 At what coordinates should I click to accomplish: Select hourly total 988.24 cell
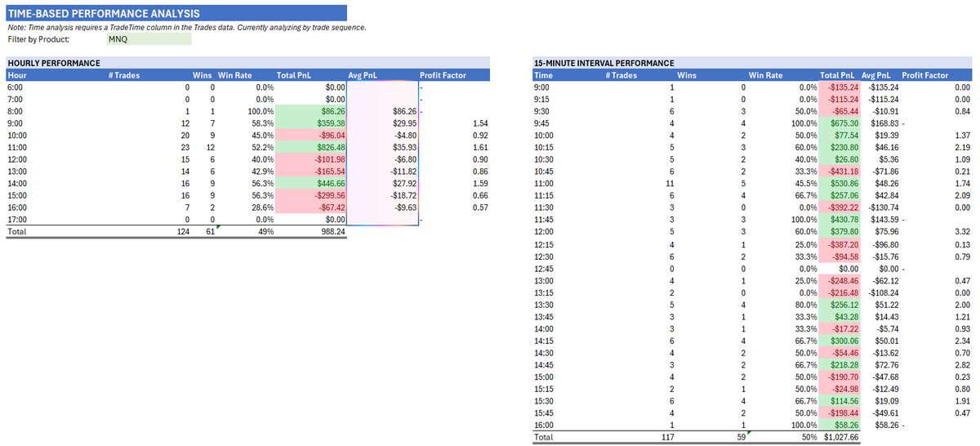pyautogui.click(x=311, y=232)
